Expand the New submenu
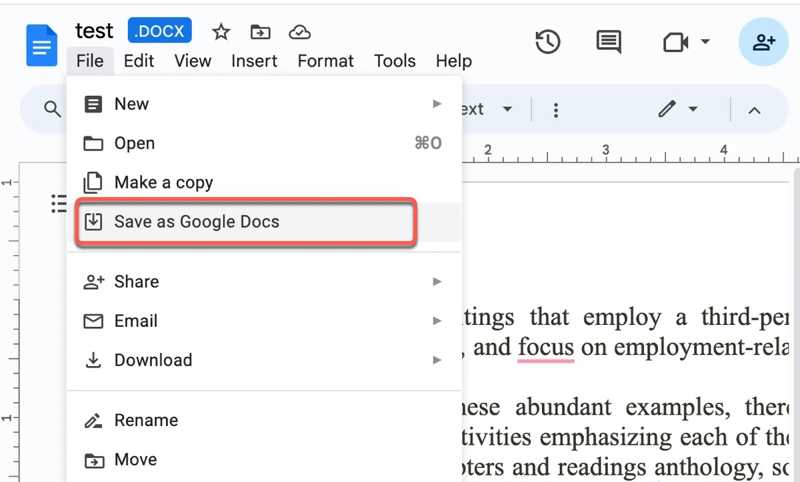The height and width of the screenshot is (482, 800). (x=264, y=104)
